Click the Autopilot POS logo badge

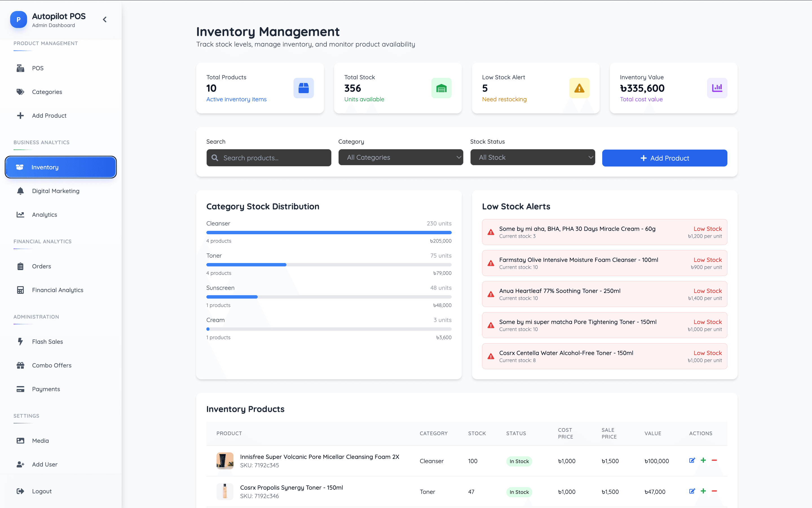[x=18, y=19]
